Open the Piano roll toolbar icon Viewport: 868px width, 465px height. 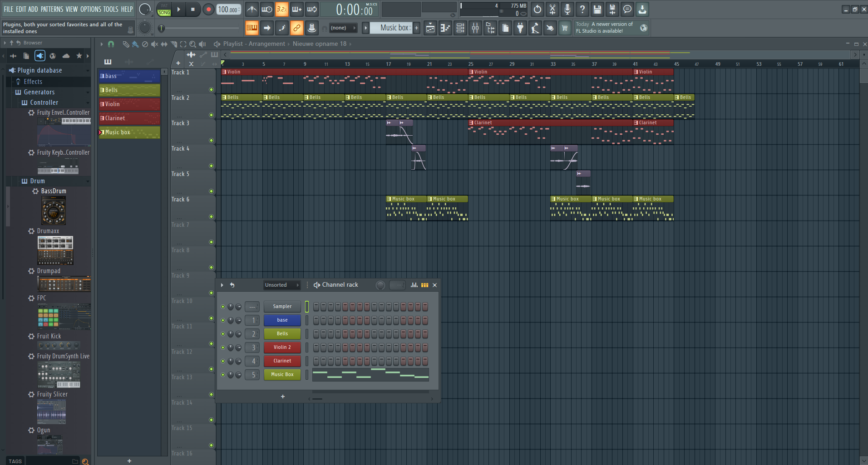[445, 28]
